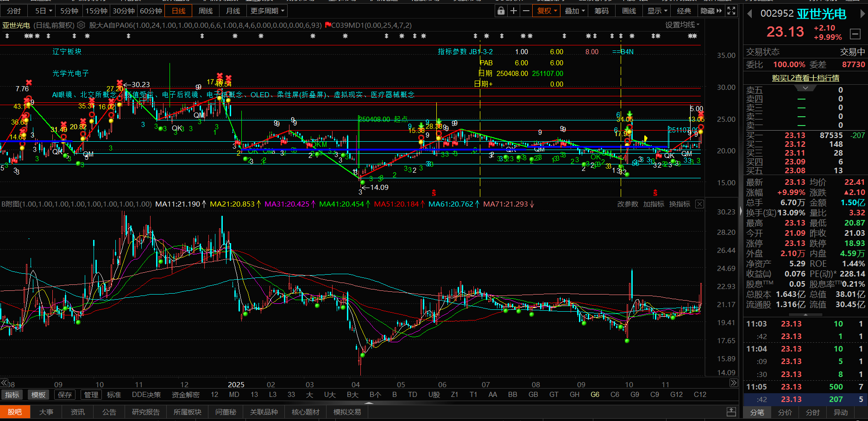Open indicator settings gear next to 亚世光电

81,25
